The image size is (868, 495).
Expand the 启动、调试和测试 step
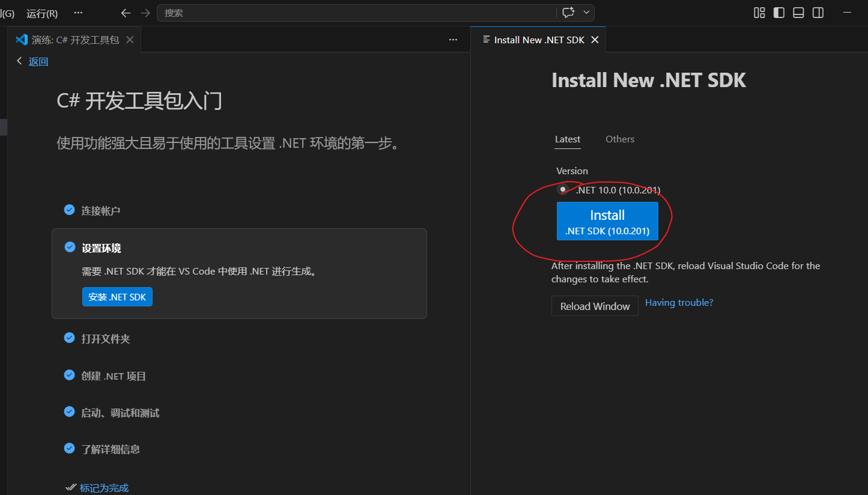pyautogui.click(x=120, y=413)
